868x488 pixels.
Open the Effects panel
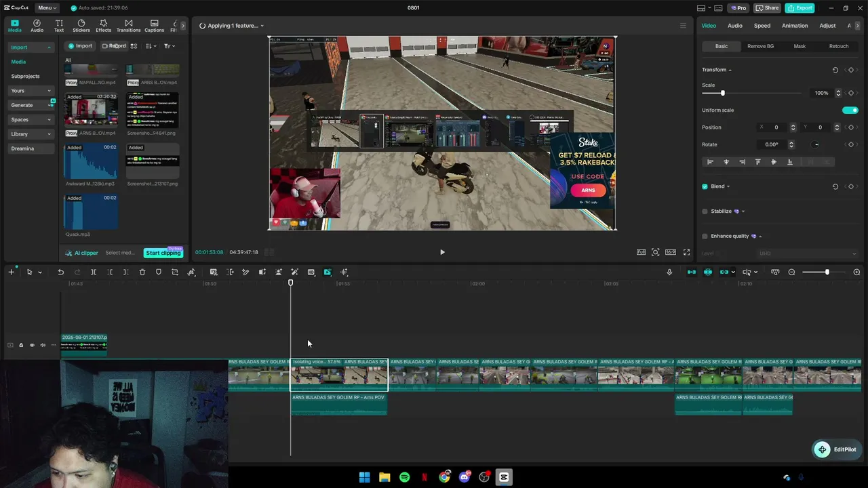pos(103,26)
